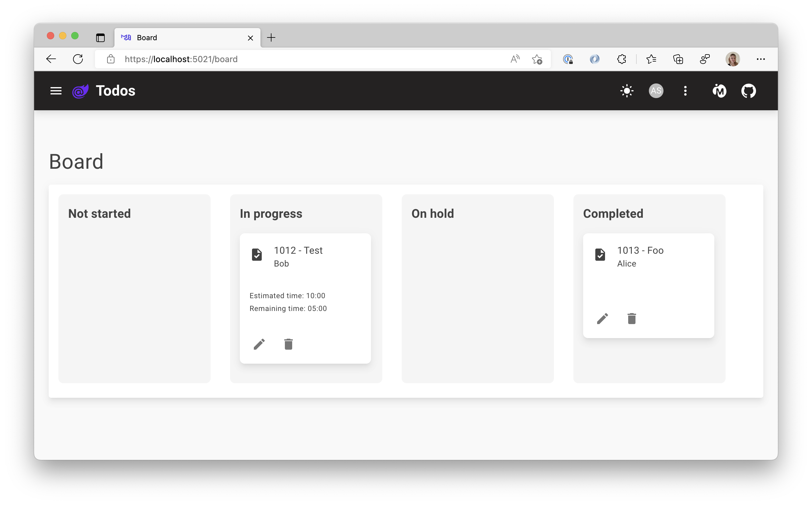Toggle light/dark theme sun icon
Image resolution: width=812 pixels, height=505 pixels.
[626, 91]
